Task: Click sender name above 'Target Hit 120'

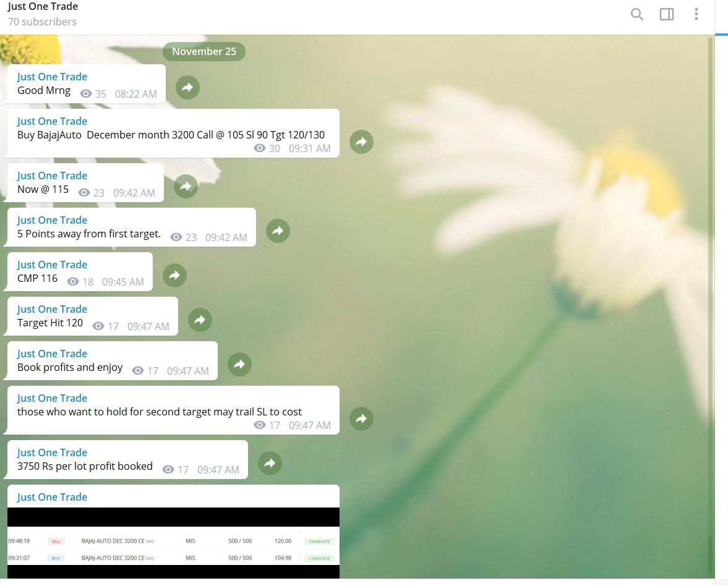Action: coord(52,309)
